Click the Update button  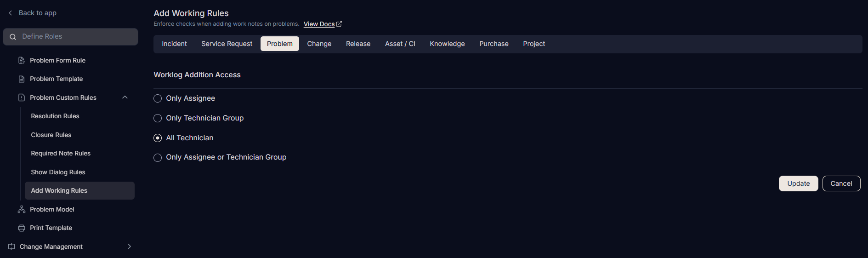click(x=799, y=183)
